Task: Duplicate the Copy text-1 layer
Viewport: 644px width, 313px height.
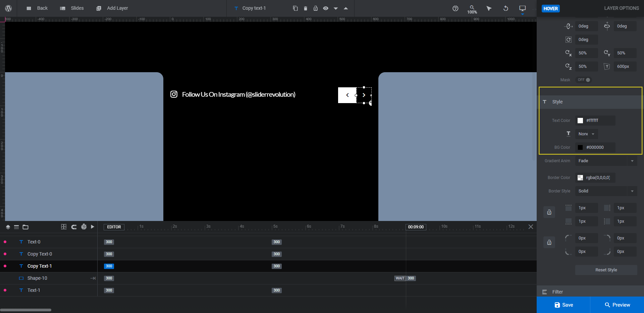Action: pos(295,8)
